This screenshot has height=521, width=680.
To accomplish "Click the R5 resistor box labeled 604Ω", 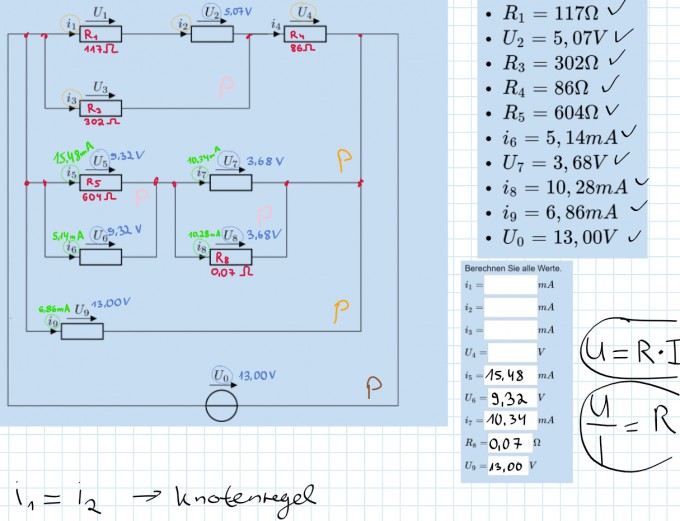I will [x=101, y=183].
